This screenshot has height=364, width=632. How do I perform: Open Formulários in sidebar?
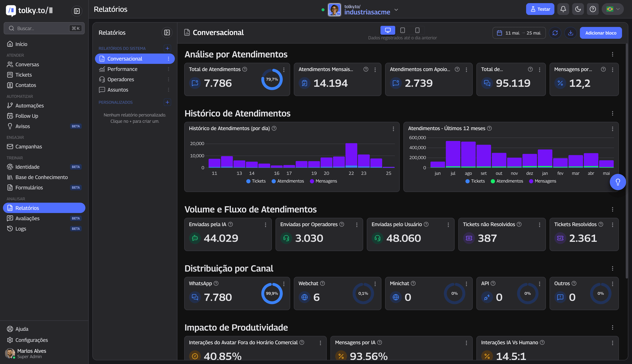click(44, 188)
